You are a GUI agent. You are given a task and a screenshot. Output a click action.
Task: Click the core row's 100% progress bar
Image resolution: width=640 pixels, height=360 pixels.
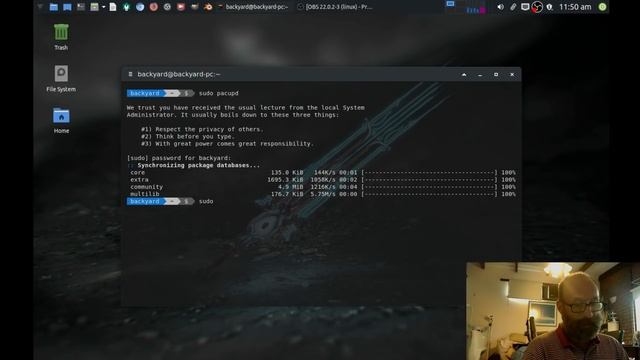429,173
